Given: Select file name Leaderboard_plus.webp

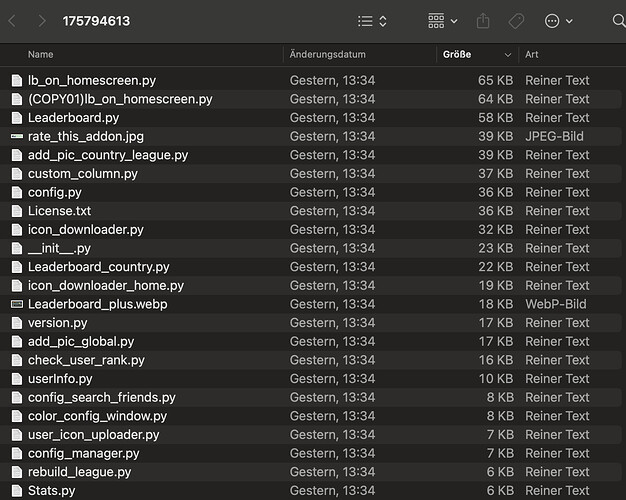Looking at the screenshot, I should click(x=98, y=304).
